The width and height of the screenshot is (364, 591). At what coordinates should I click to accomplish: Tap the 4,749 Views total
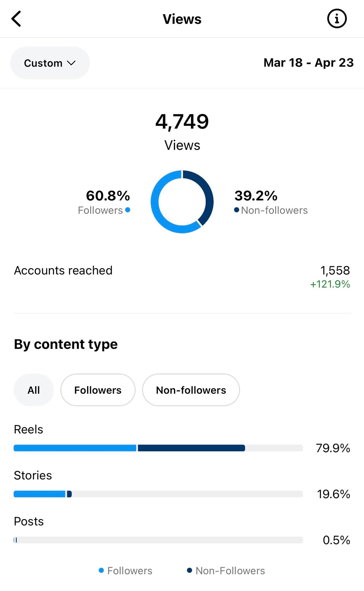coord(182,131)
